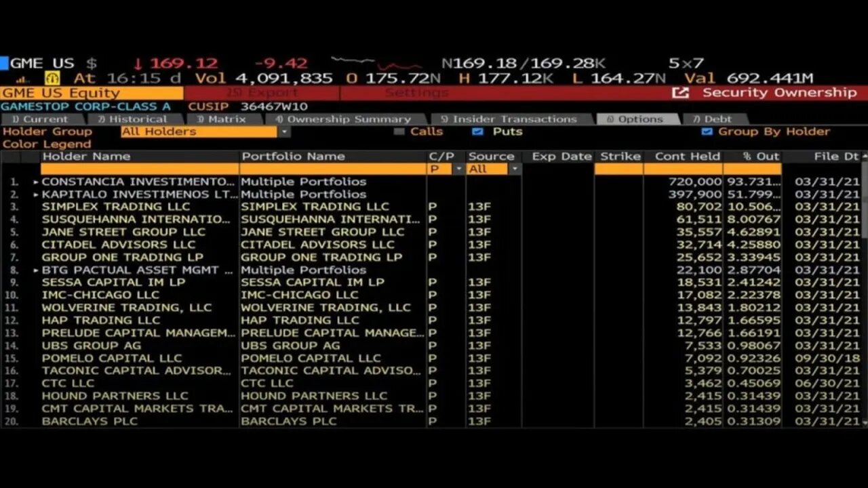Click the table's vertical scrollbar on the right

click(864, 200)
